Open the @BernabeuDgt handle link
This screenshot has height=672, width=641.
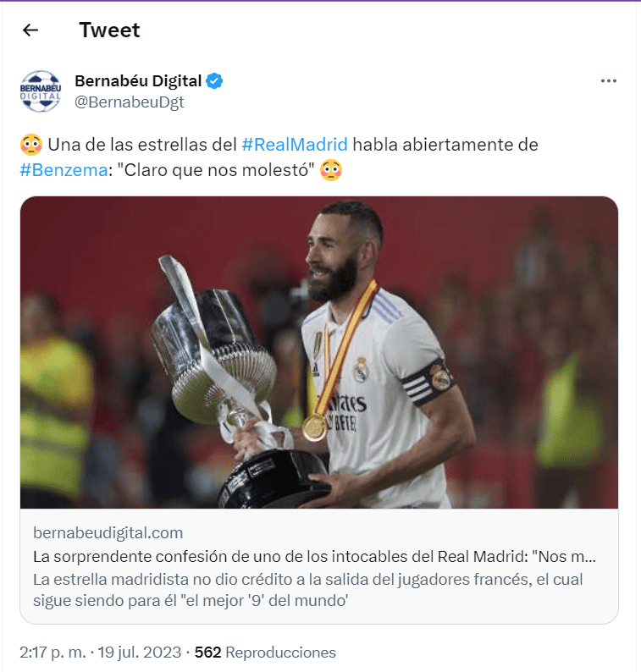click(129, 102)
